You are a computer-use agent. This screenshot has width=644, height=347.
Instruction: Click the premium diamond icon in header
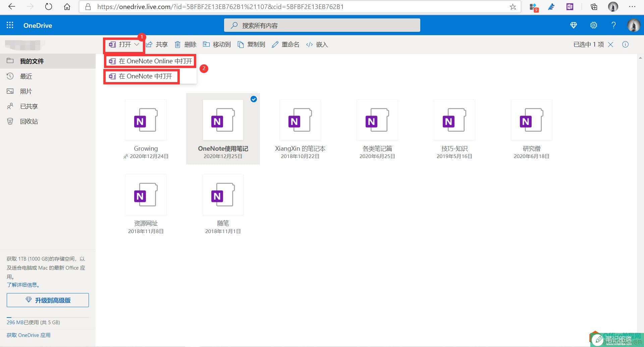pos(574,25)
